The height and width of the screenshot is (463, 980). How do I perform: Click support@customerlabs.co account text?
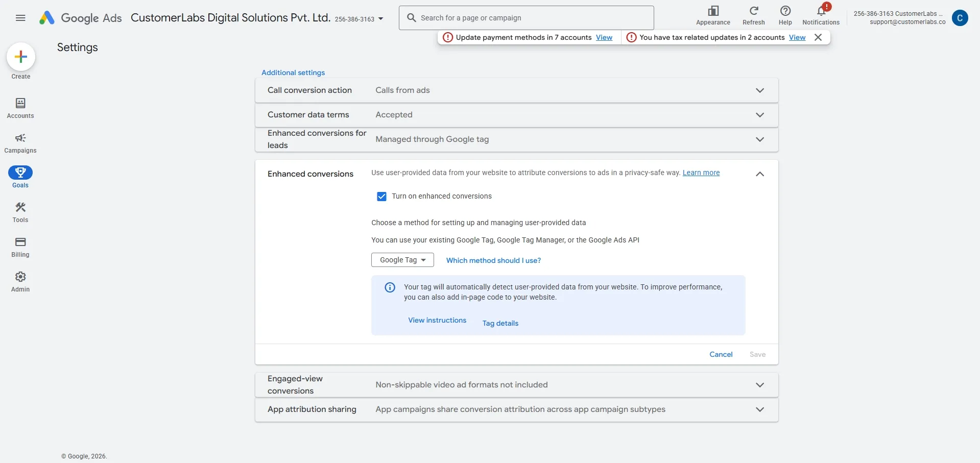tap(908, 22)
